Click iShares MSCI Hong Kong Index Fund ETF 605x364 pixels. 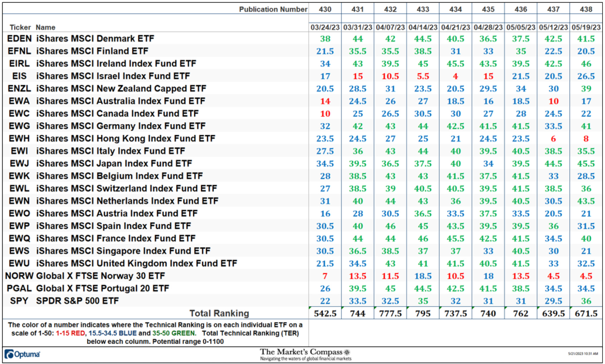point(126,139)
